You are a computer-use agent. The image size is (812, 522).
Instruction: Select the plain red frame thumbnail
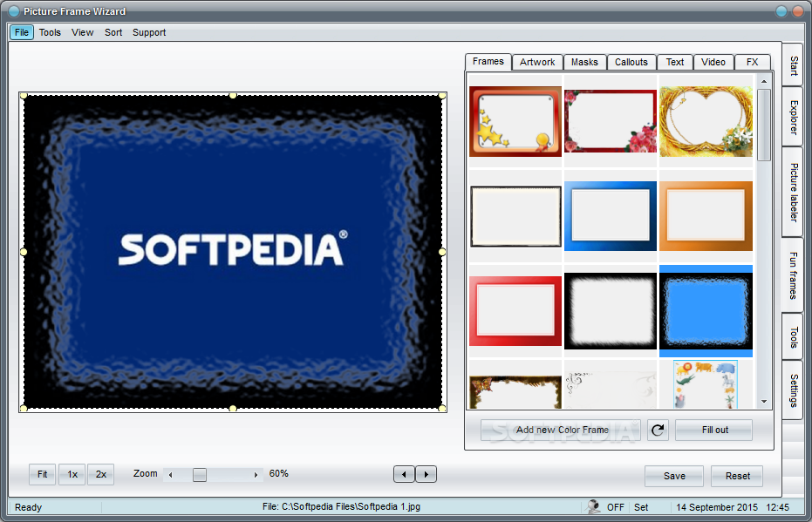click(x=515, y=311)
